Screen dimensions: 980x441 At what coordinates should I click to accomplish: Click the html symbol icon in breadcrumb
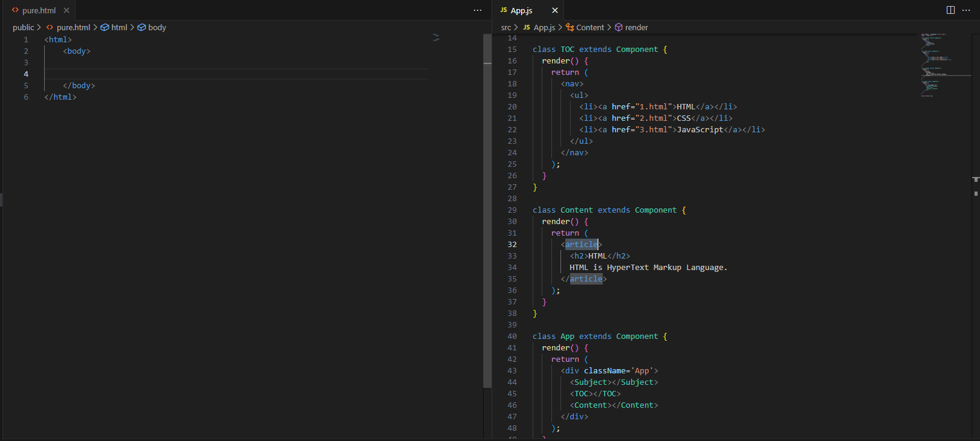pos(105,27)
